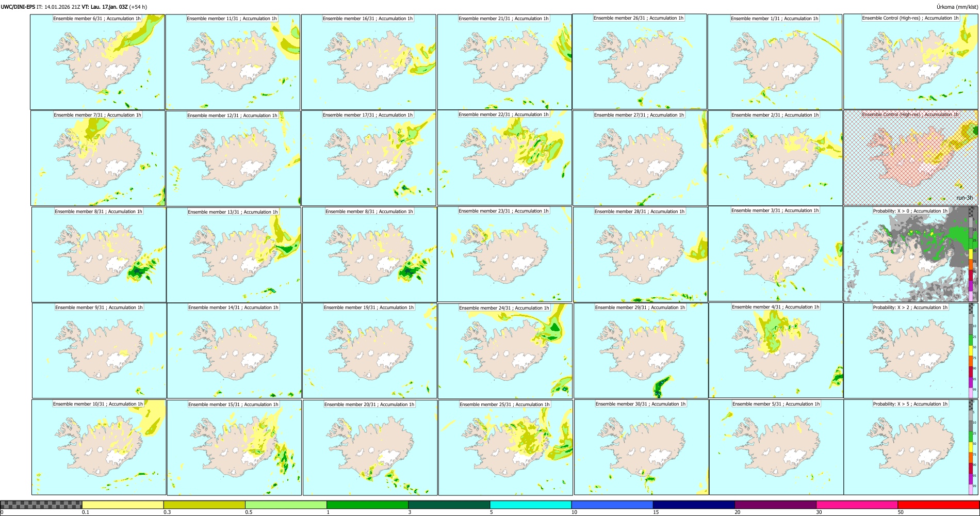Select the Ensemble member 10/31 map
The width and height of the screenshot is (980, 516).
click(x=99, y=447)
